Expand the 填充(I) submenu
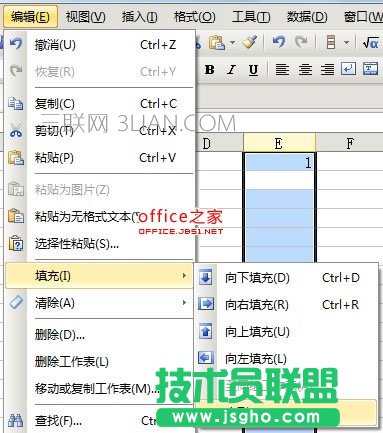The width and height of the screenshot is (383, 433). click(x=99, y=276)
